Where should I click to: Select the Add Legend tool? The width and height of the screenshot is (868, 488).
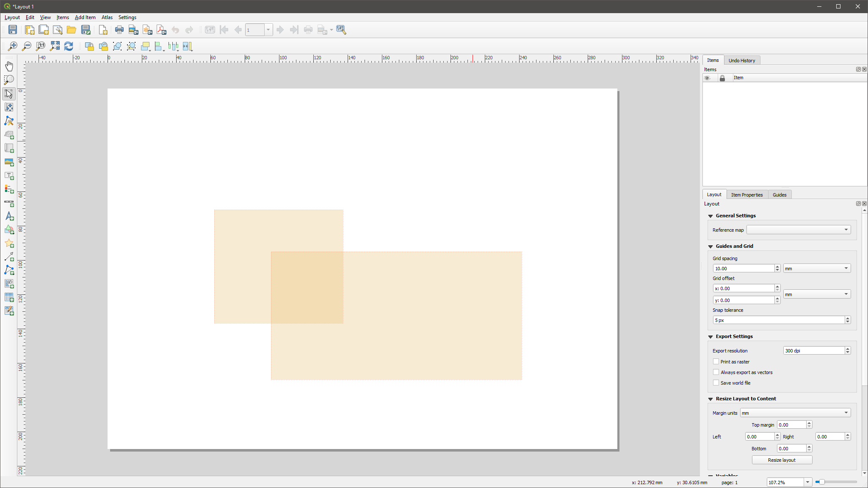(9, 190)
